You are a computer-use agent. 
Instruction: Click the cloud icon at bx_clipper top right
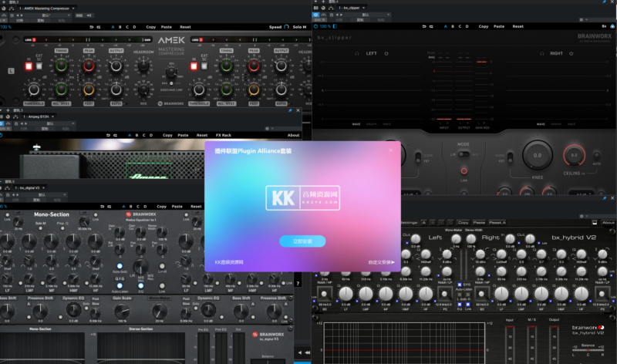[x=612, y=26]
